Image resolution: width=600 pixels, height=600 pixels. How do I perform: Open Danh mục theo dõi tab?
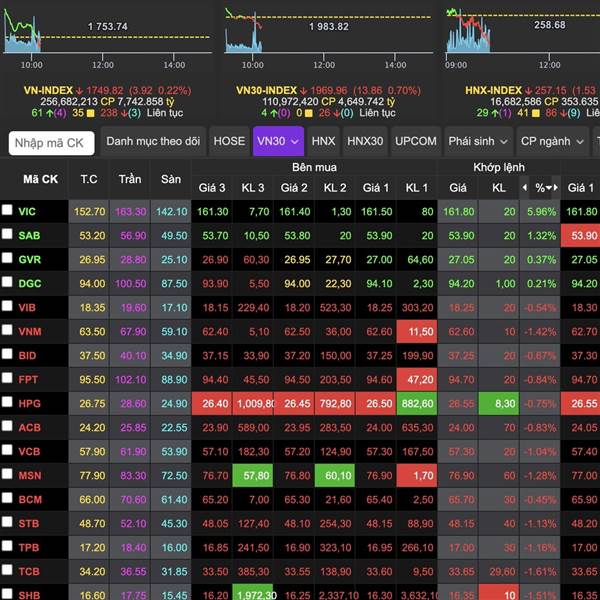(153, 141)
